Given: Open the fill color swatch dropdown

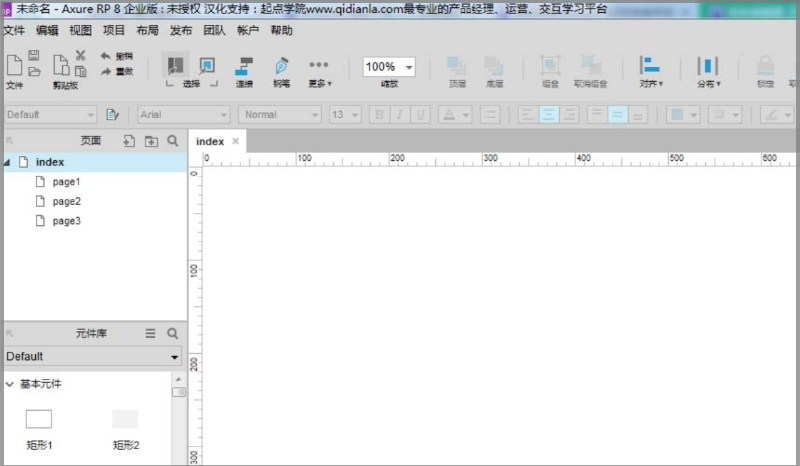Looking at the screenshot, I should (x=683, y=114).
